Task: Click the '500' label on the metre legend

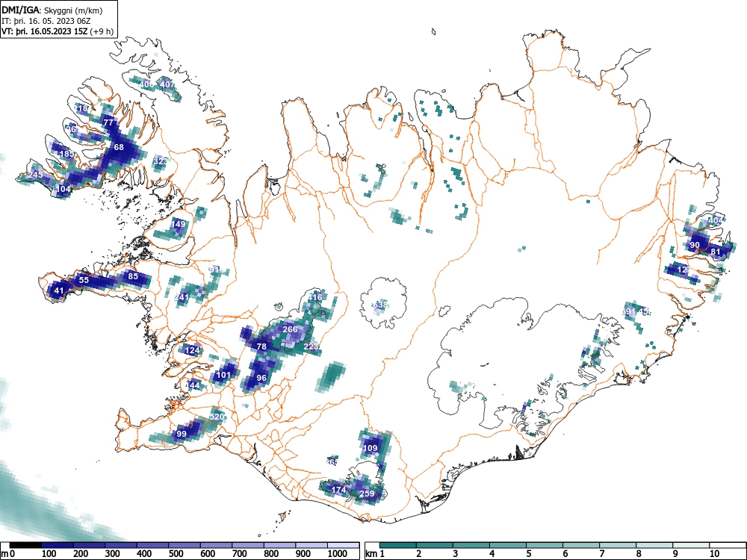Action: [x=176, y=553]
